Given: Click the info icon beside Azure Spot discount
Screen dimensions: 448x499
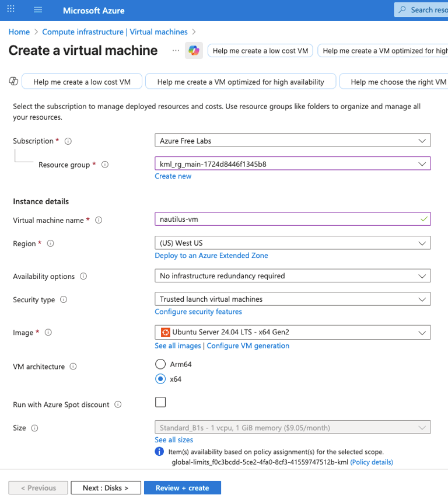Looking at the screenshot, I should [x=118, y=405].
